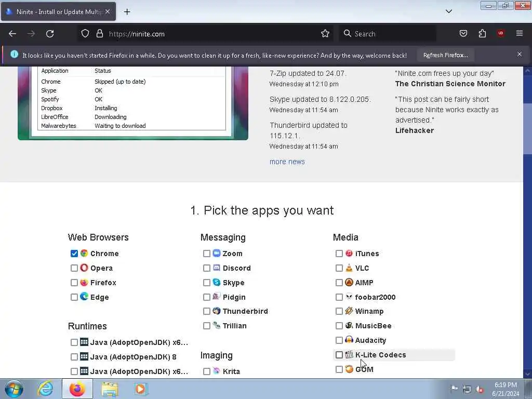532x399 pixels.
Task: Show site security lock information
Action: [99, 34]
